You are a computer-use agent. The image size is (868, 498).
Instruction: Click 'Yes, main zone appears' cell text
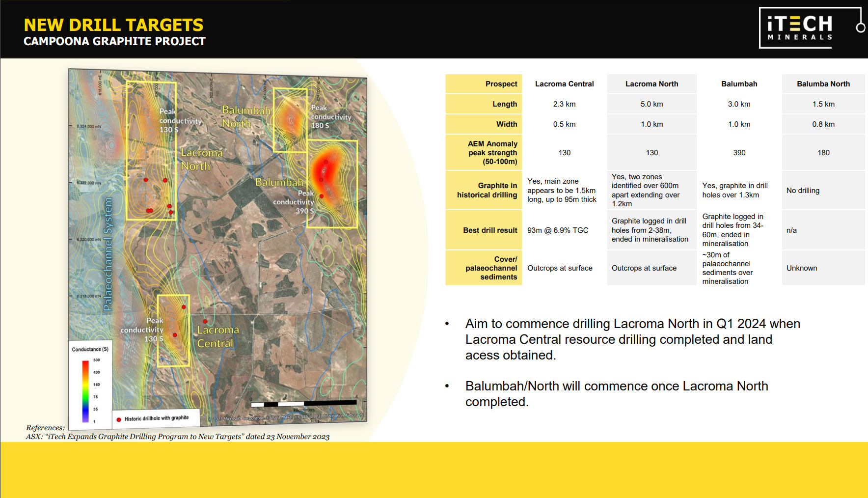click(x=562, y=190)
